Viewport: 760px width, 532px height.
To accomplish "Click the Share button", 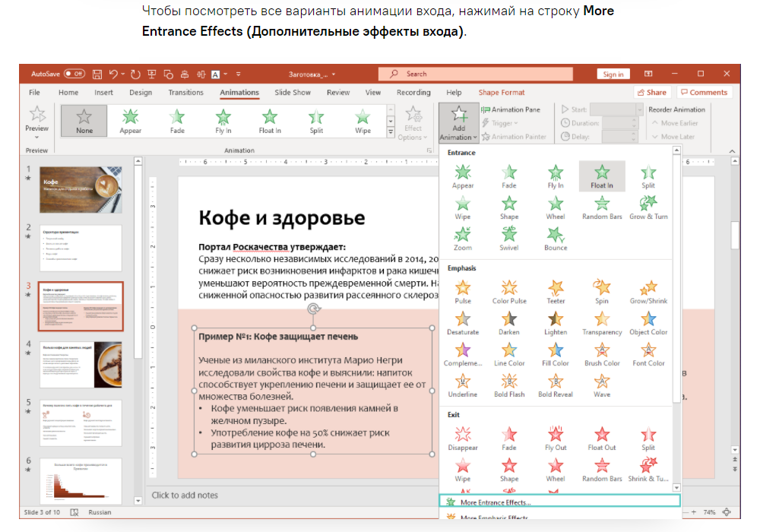I will 651,93.
